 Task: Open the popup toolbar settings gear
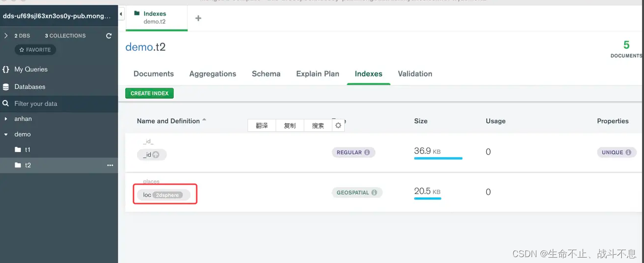[x=338, y=125]
